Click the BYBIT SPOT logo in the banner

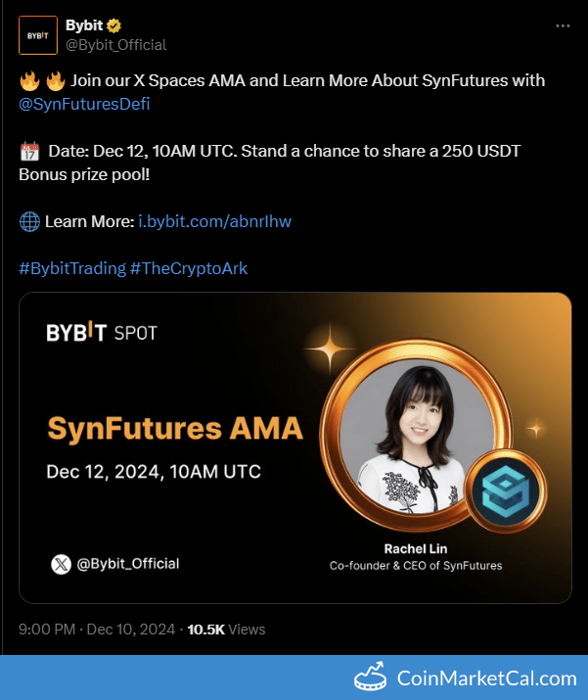[102, 333]
